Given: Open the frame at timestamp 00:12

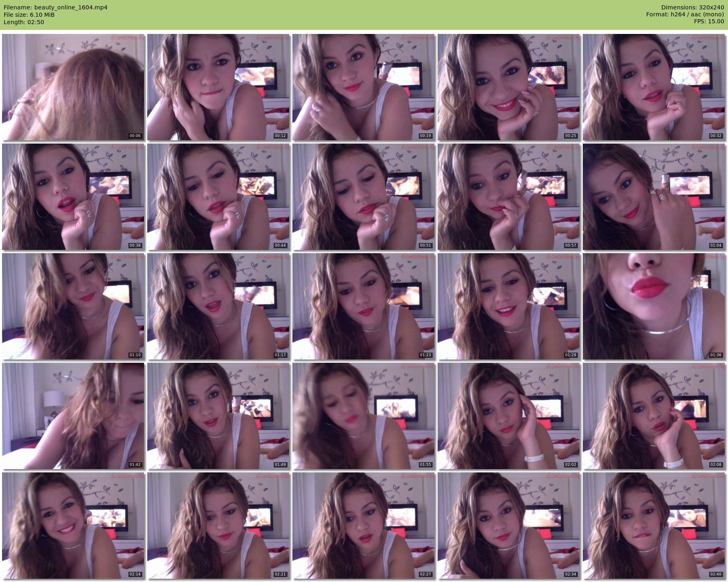Looking at the screenshot, I should 218,87.
